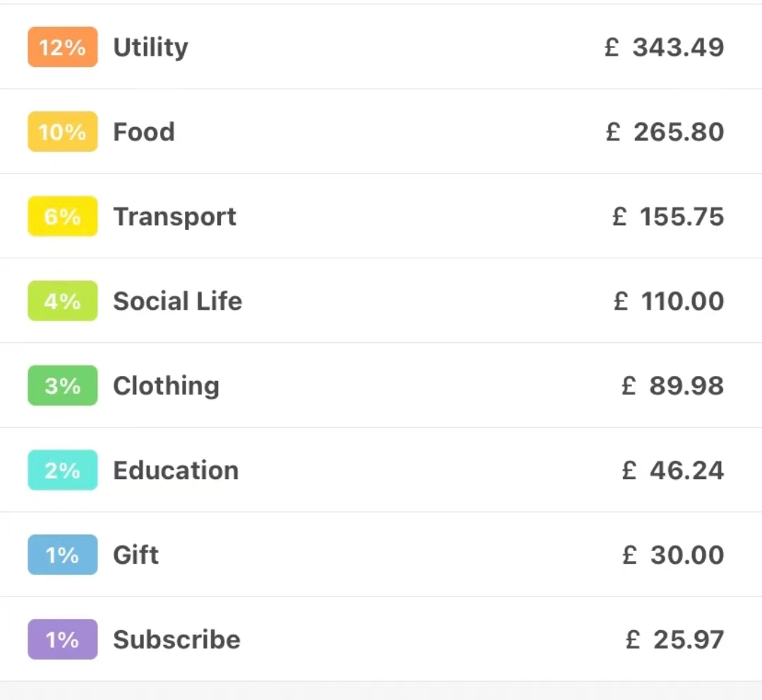Tap the purple 1% Subscribe badge

(62, 640)
